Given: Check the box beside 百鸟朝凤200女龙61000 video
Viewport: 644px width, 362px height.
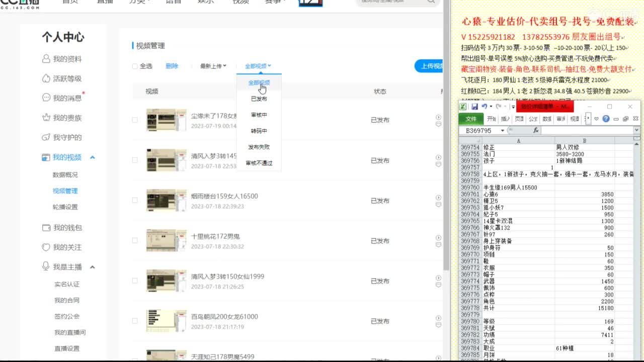Looking at the screenshot, I should tap(135, 321).
